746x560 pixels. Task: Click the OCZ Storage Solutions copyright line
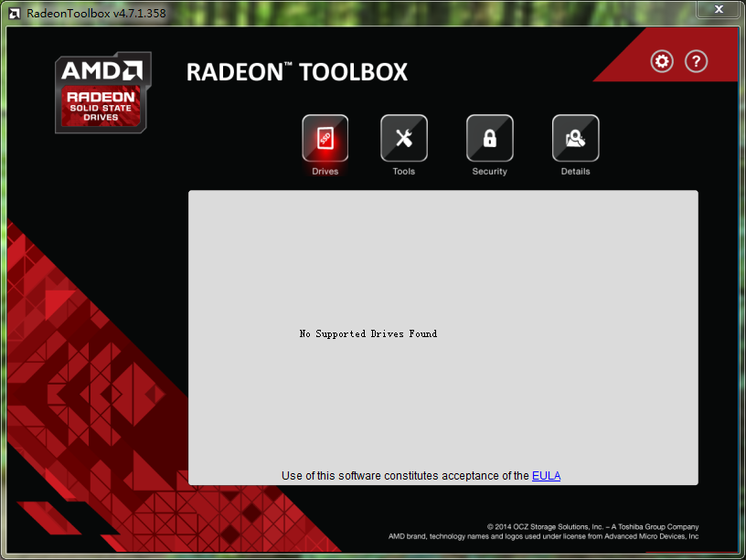[x=592, y=527]
